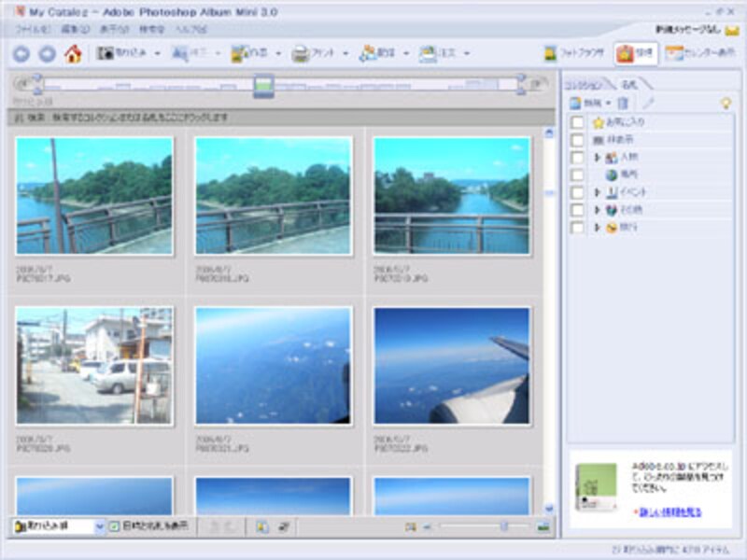The height and width of the screenshot is (560, 747).
Task: Expand the 人物 tag category
Action: click(x=597, y=157)
